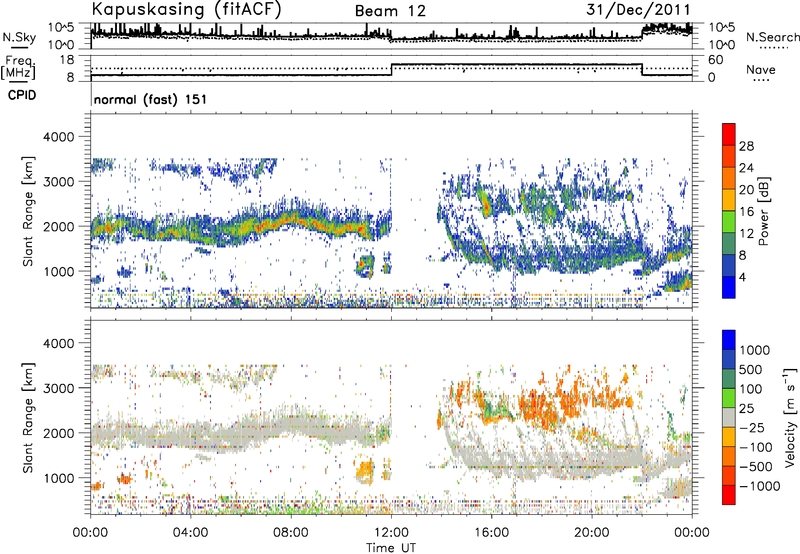Image resolution: width=800 pixels, height=554 pixels.
Task: Click the date '31/Dec/2011'
Action: pos(638,10)
